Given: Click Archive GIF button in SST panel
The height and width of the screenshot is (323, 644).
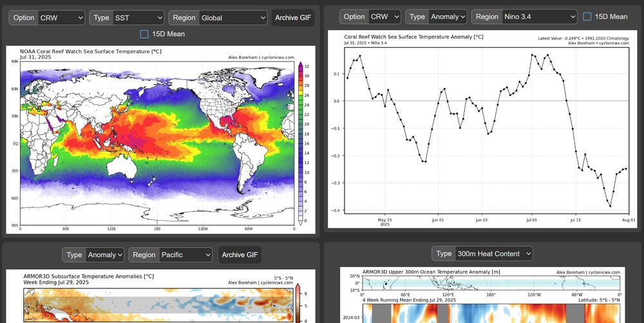Looking at the screenshot, I should 293,18.
